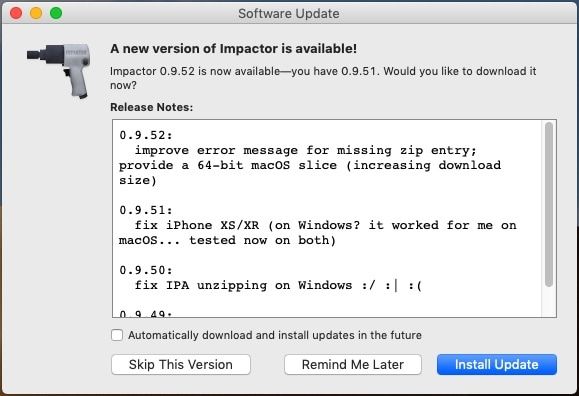Click the 0.9.51 release notes entry
The height and width of the screenshot is (396, 579).
(146, 210)
